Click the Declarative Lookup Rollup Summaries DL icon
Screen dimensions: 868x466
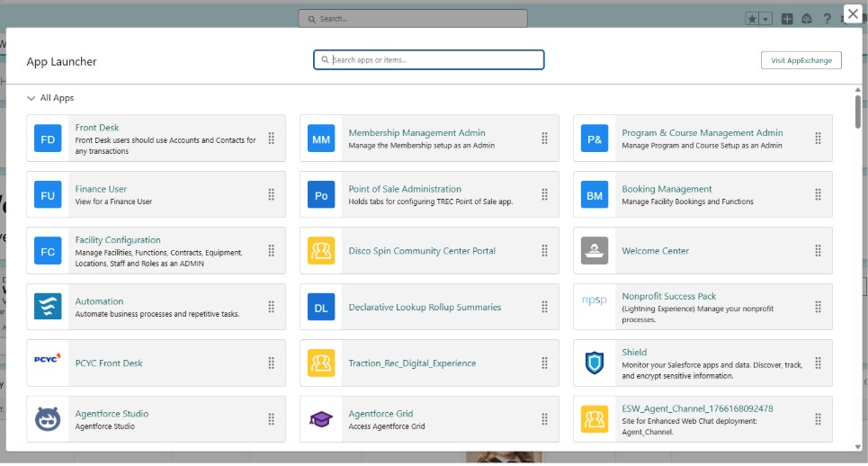coord(321,307)
